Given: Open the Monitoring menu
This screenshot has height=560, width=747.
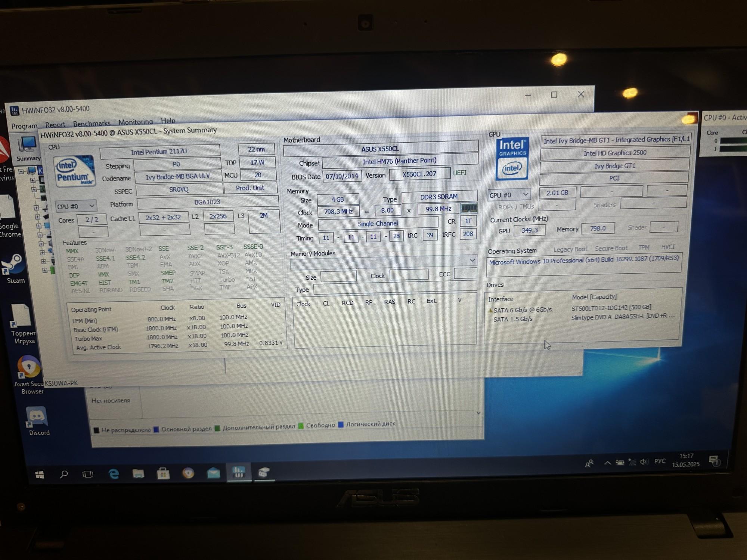Looking at the screenshot, I should (135, 122).
